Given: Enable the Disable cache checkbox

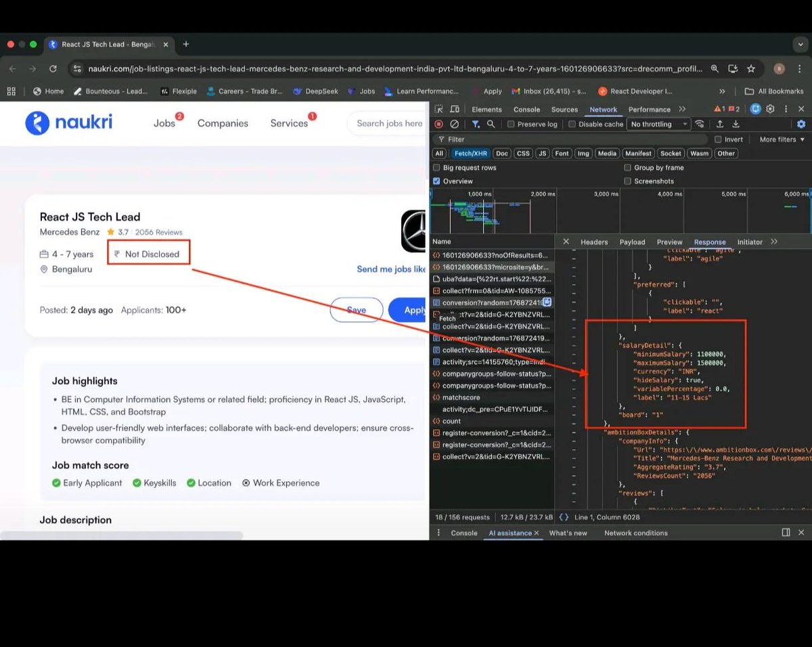Looking at the screenshot, I should point(572,125).
